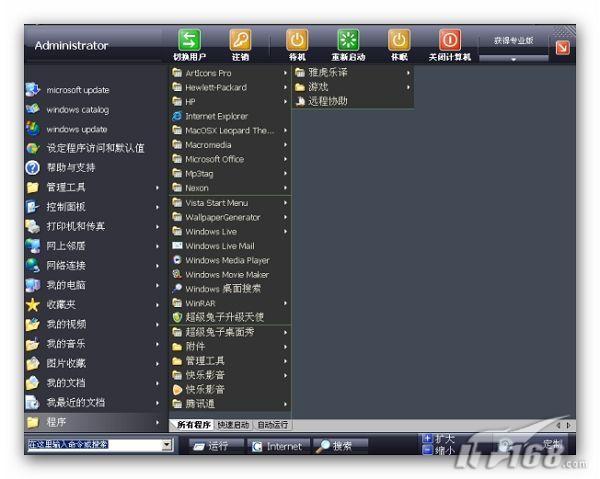Click the 切换用户 switch user icon
600x479 pixels.
pos(189,40)
